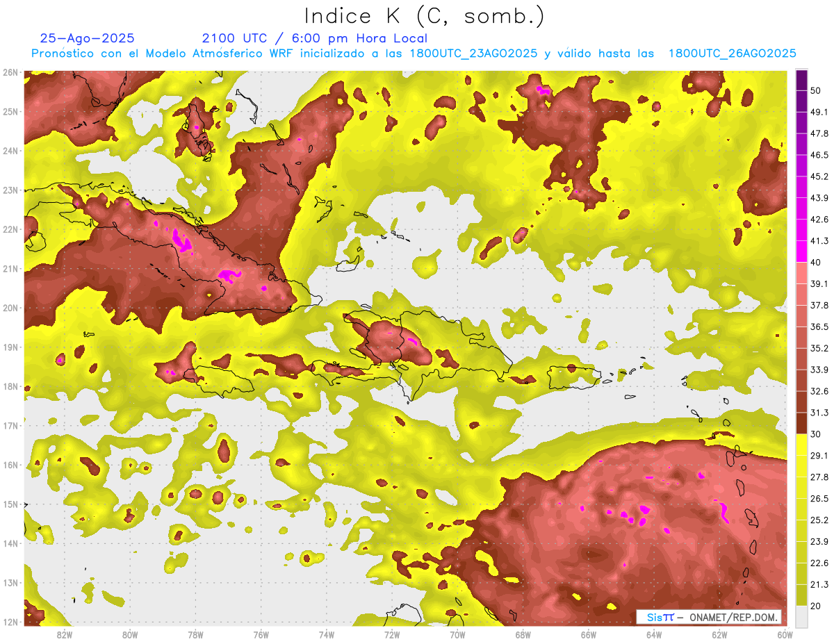The image size is (834, 644).
Task: Click the longitude label "66W"
Action: 588,634
